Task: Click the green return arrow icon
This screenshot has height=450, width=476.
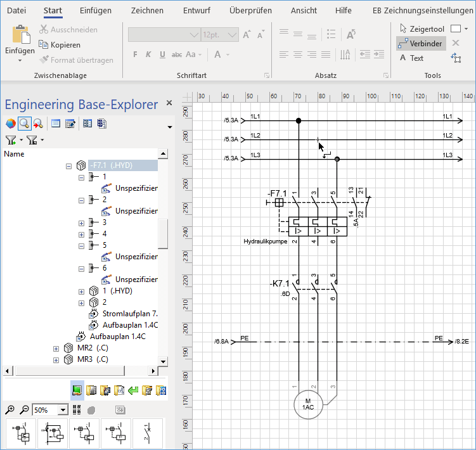Action: pos(133,390)
